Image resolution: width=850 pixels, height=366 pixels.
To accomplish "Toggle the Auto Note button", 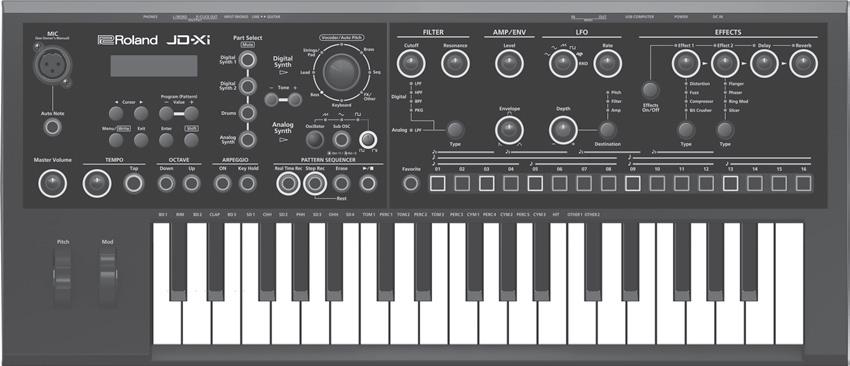I will pos(53,127).
